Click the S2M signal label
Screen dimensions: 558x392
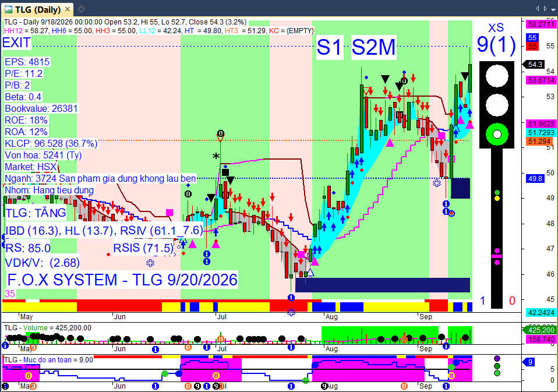(373, 47)
